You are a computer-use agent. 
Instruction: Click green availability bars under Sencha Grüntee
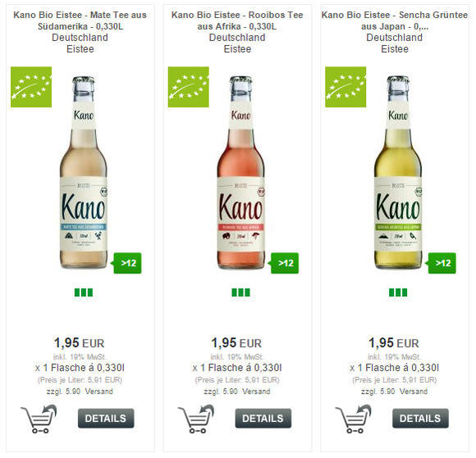click(x=398, y=292)
